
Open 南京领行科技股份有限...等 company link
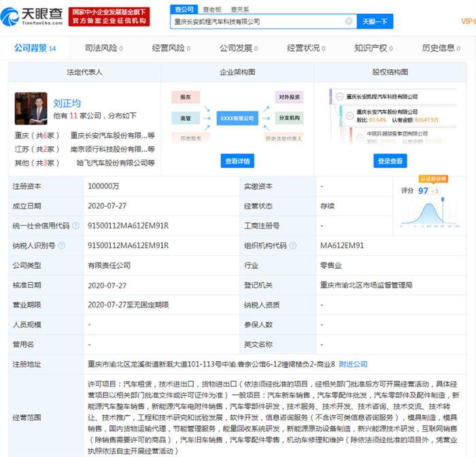click(x=113, y=149)
